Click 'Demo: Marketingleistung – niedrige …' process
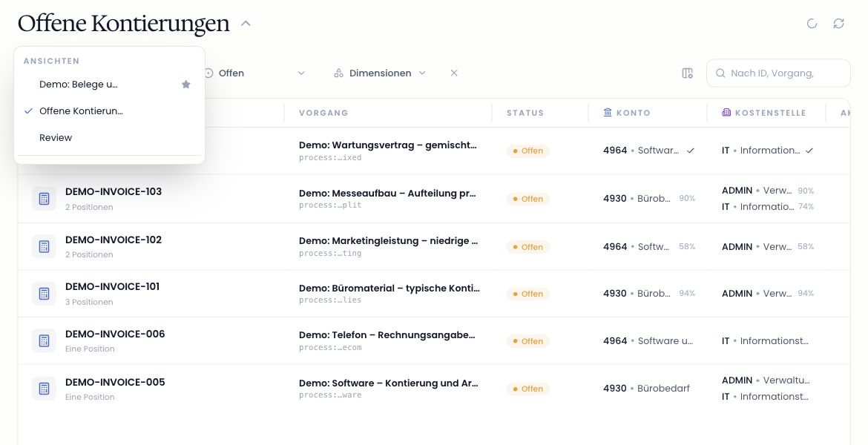868x445 pixels. [388, 241]
